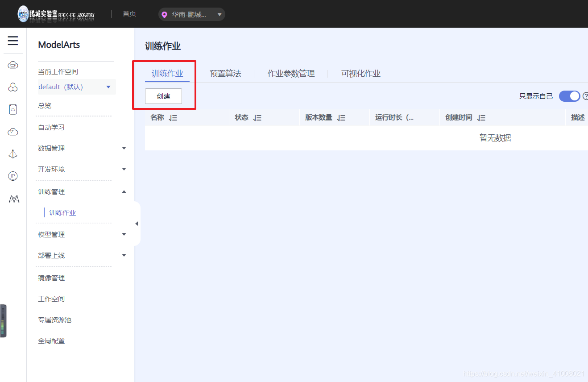Image resolution: width=588 pixels, height=382 pixels.
Task: Click the floating meter widget on left edge
Action: pos(3,321)
